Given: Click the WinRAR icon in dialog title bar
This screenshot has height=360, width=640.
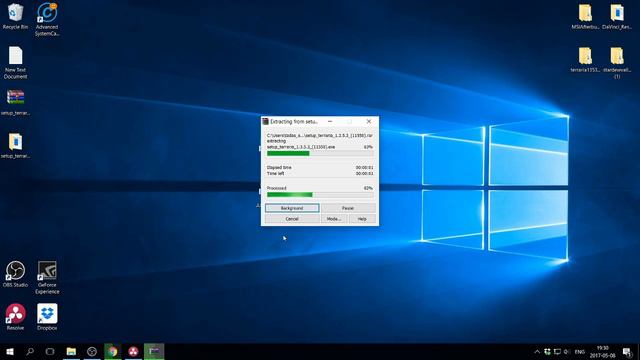Looking at the screenshot, I should tap(265, 122).
